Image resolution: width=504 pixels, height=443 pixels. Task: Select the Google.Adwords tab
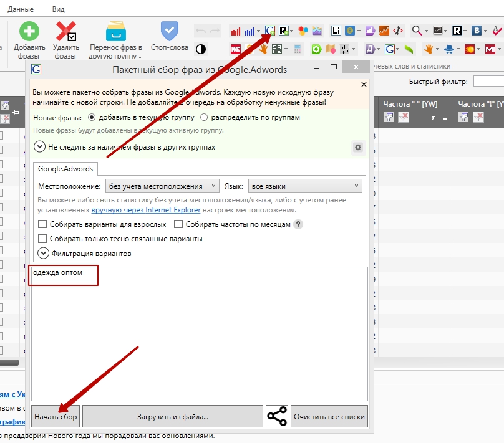tap(65, 169)
